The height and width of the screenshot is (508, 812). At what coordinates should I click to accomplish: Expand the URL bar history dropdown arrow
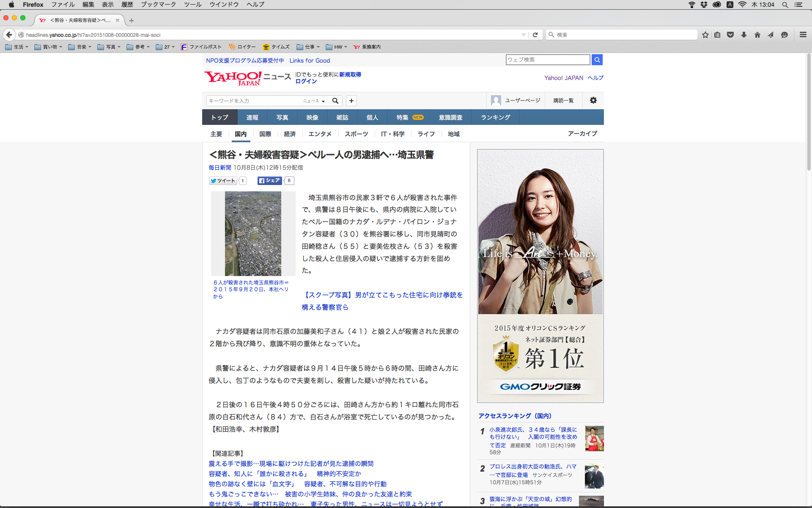click(x=524, y=35)
